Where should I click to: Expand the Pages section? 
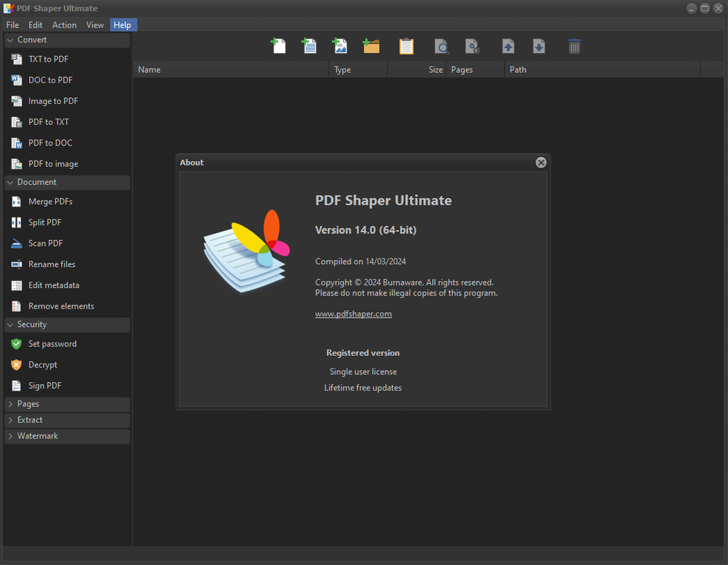coord(67,404)
